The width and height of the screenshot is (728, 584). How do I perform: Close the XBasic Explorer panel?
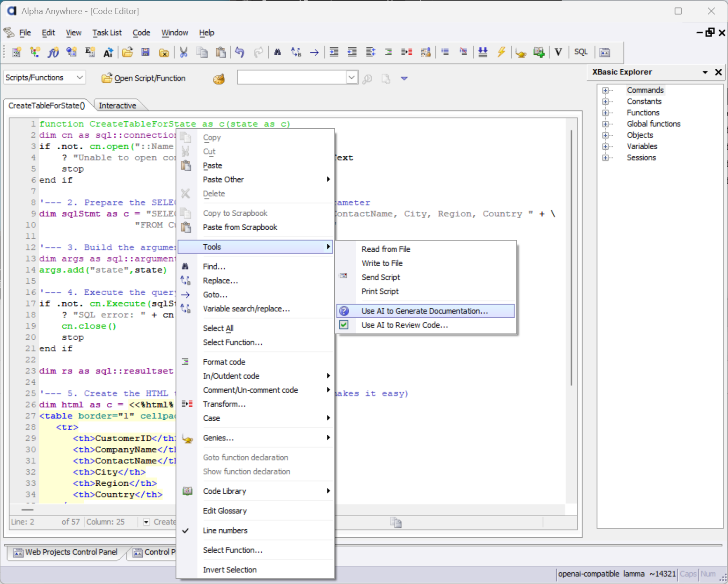pyautogui.click(x=719, y=72)
